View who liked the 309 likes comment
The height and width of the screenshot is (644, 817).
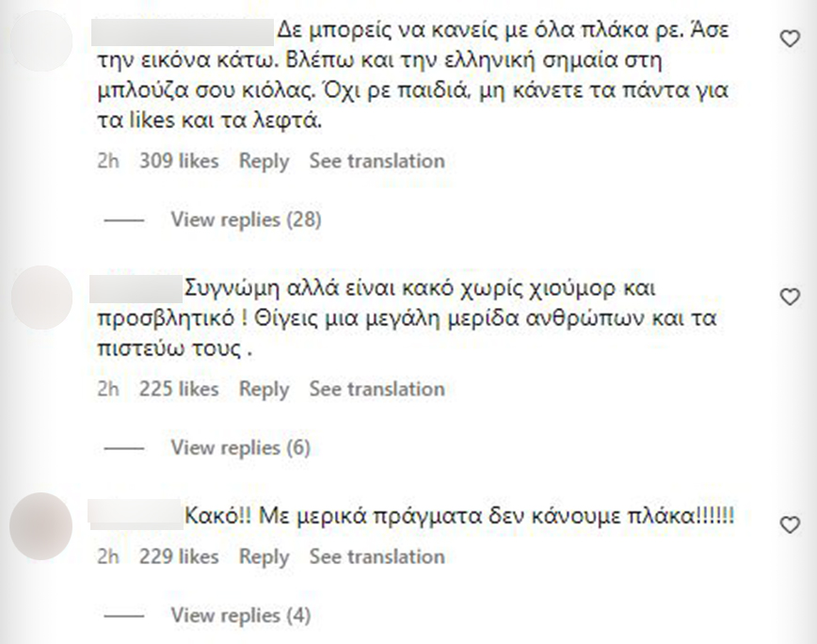[x=179, y=161]
